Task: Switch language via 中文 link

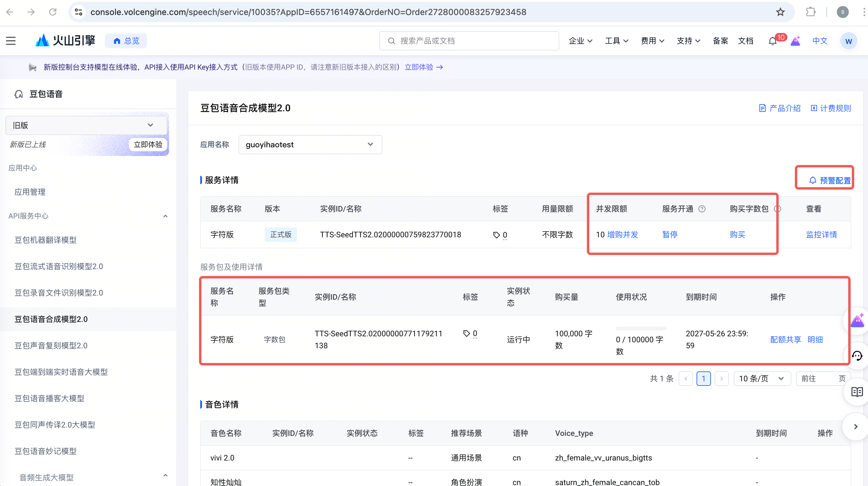Action: (820, 41)
